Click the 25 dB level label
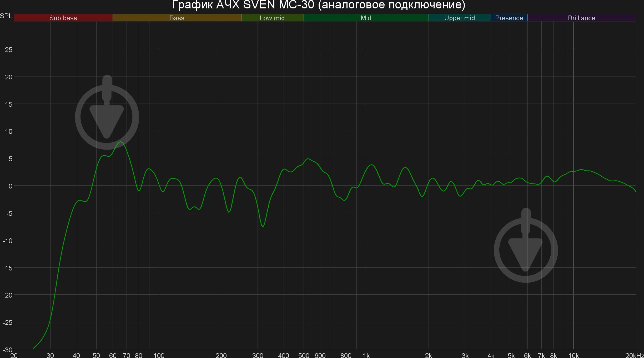The image size is (644, 358). point(8,50)
